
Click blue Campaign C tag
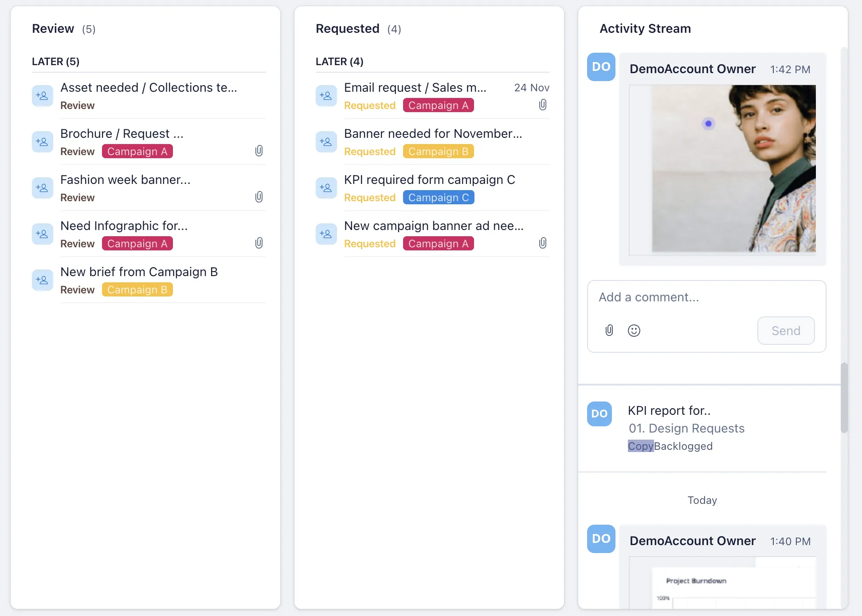439,198
